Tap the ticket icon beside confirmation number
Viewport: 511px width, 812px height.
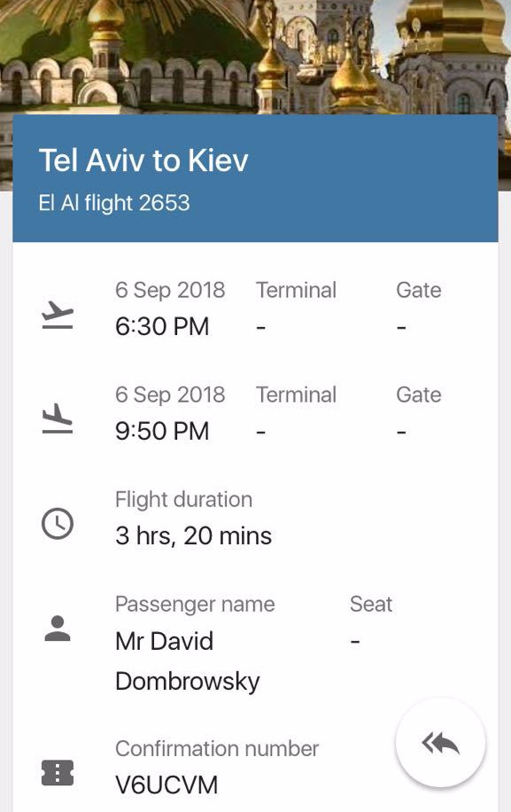[x=58, y=773]
